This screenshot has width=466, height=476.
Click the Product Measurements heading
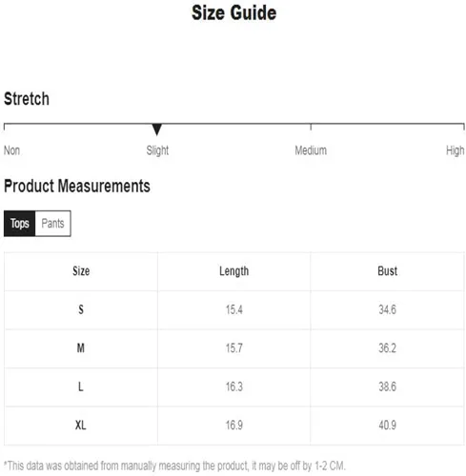coord(77,186)
